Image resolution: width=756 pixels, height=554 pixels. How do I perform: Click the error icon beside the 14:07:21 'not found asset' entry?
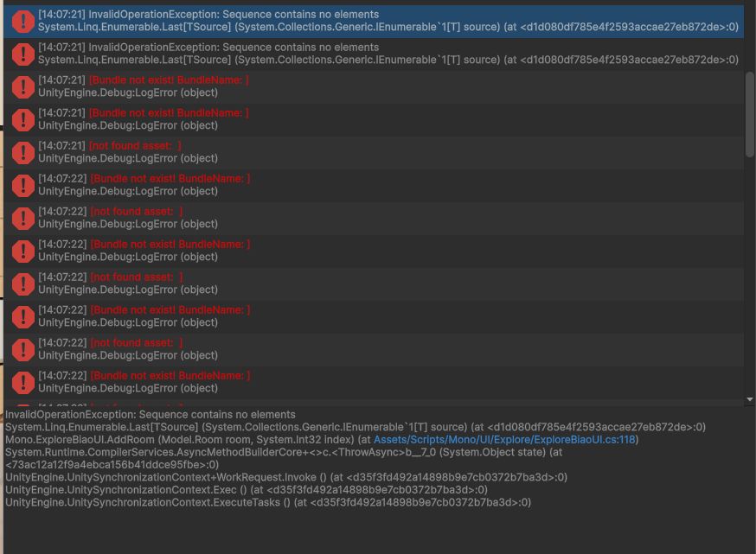pos(23,153)
